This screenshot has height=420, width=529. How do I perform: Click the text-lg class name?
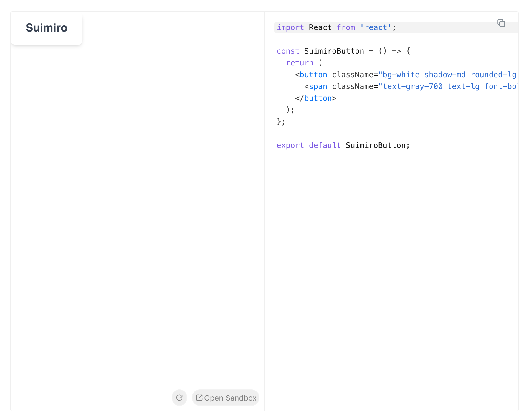[x=463, y=86]
